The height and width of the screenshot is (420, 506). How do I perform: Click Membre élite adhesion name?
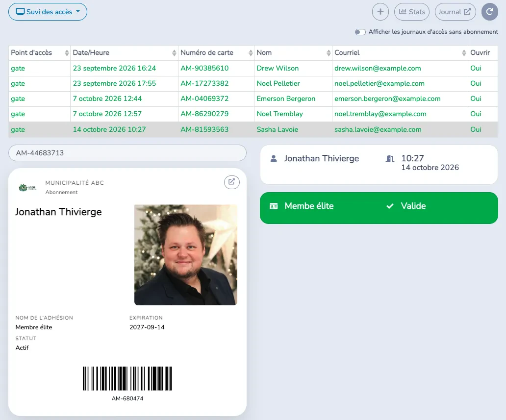pos(33,327)
